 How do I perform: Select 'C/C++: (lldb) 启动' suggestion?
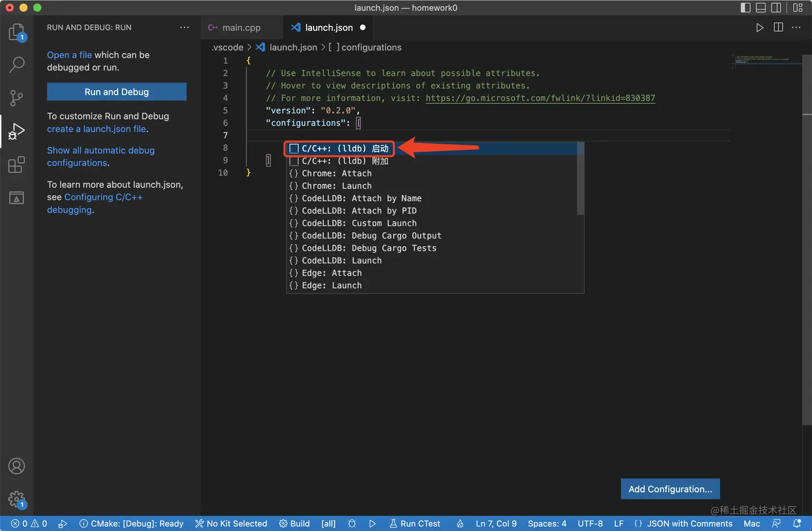point(435,148)
